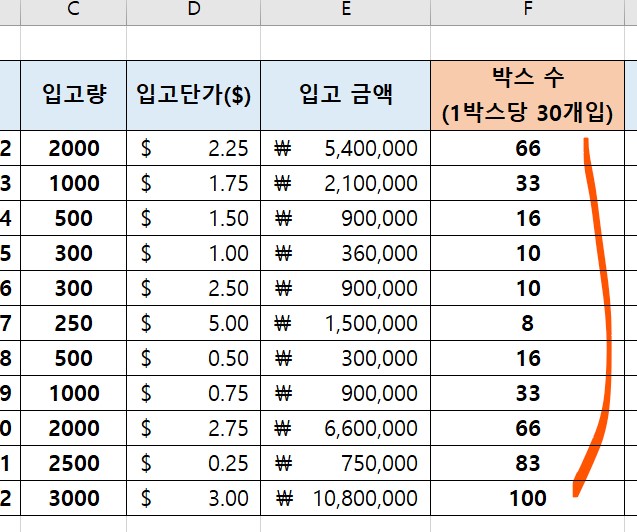Click box count 33 in the 2,100,000 row
Viewport: 637px width, 532px height.
click(527, 183)
